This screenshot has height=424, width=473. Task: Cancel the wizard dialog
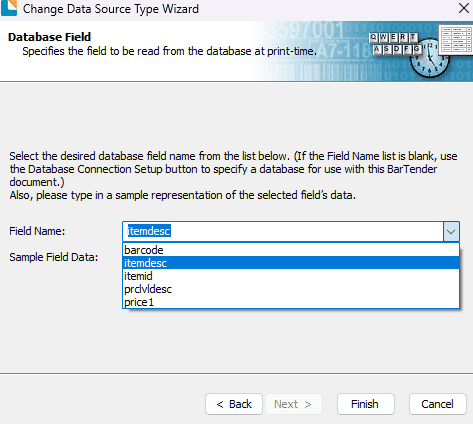[438, 404]
